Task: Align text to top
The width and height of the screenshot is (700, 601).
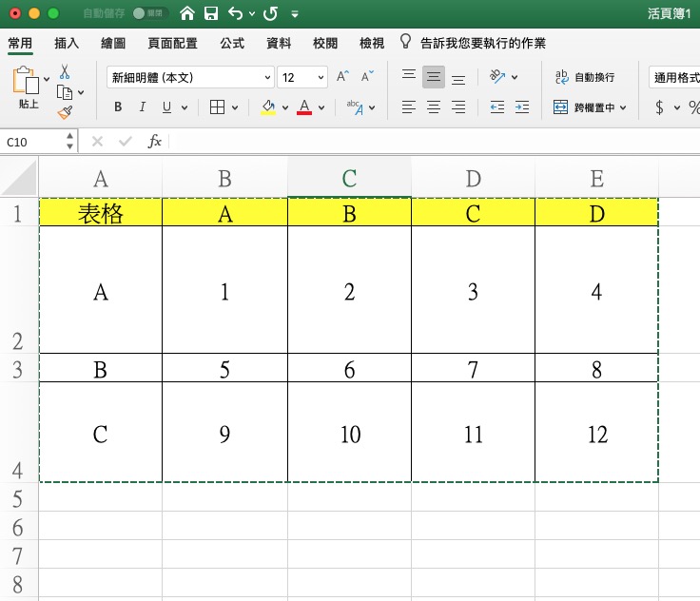Action: (x=408, y=75)
